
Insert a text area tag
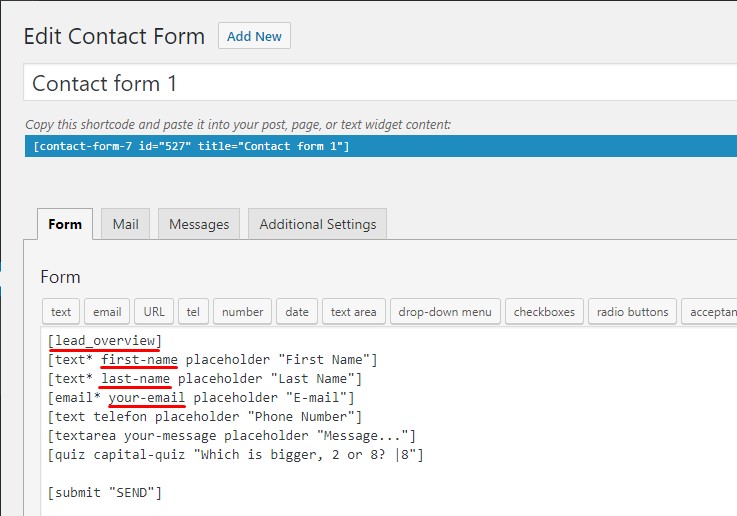point(353,312)
